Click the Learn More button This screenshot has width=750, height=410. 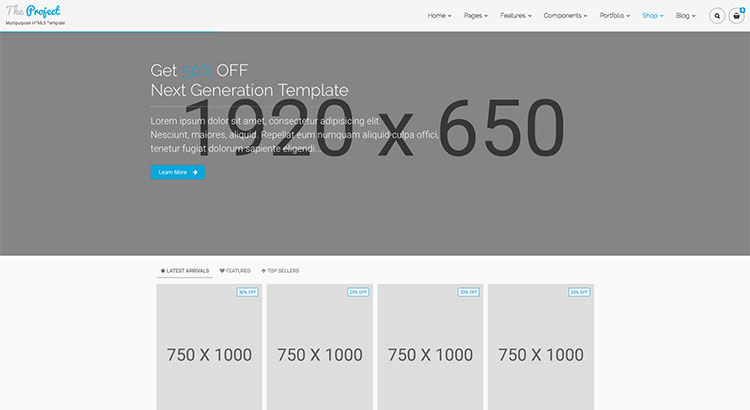[x=178, y=172]
